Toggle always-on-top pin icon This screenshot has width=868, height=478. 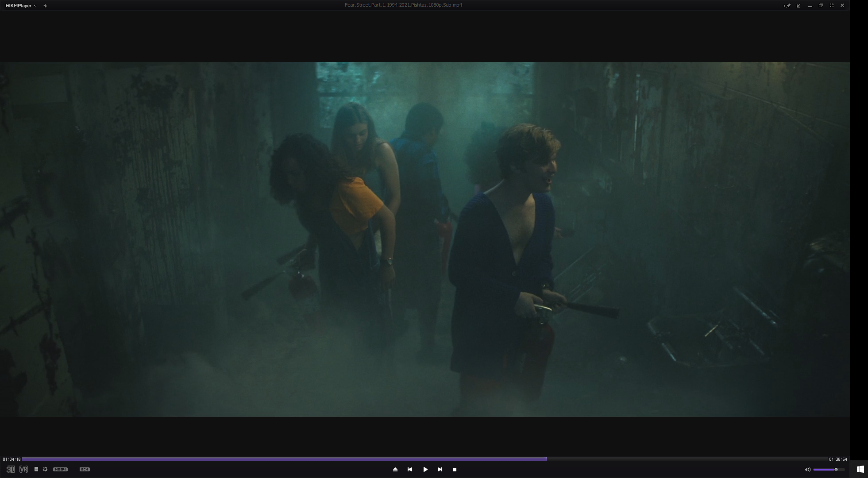pos(787,6)
